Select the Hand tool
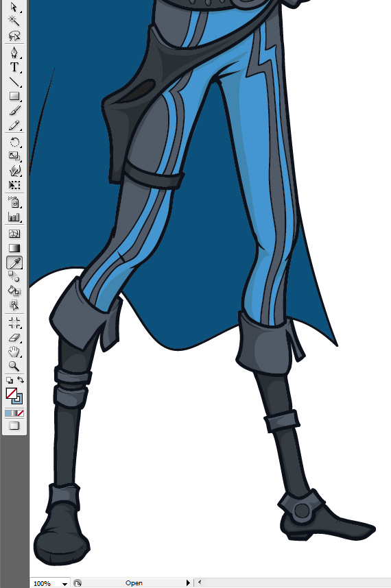 coord(14,352)
